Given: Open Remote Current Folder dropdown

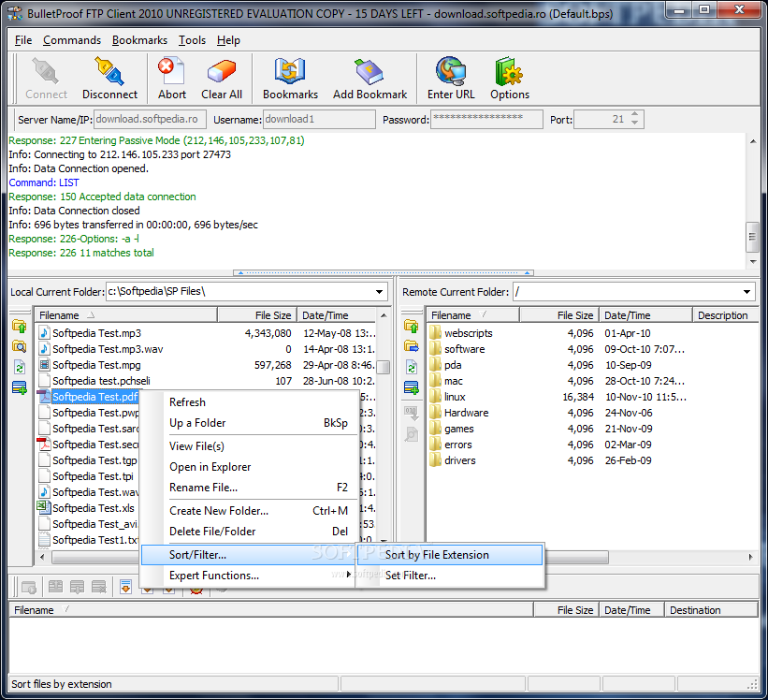Looking at the screenshot, I should [746, 291].
